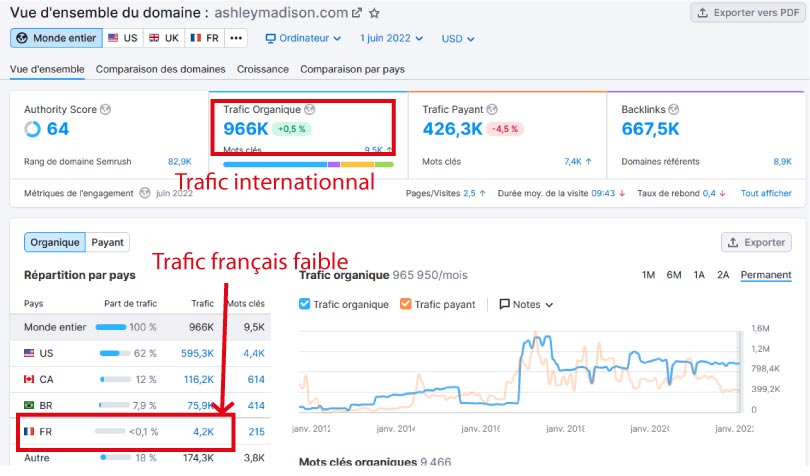Open Comparaison par pays tab
Viewport: 810px width, 476px height.
(x=352, y=69)
